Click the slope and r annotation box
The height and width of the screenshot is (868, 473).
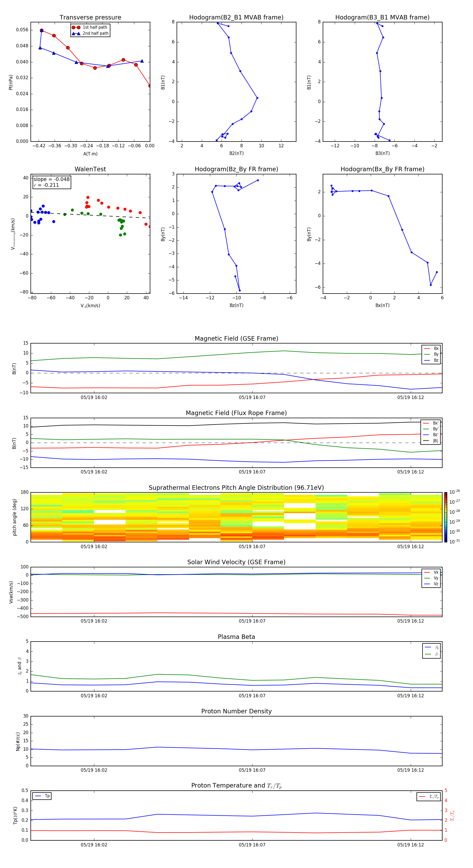[x=52, y=182]
